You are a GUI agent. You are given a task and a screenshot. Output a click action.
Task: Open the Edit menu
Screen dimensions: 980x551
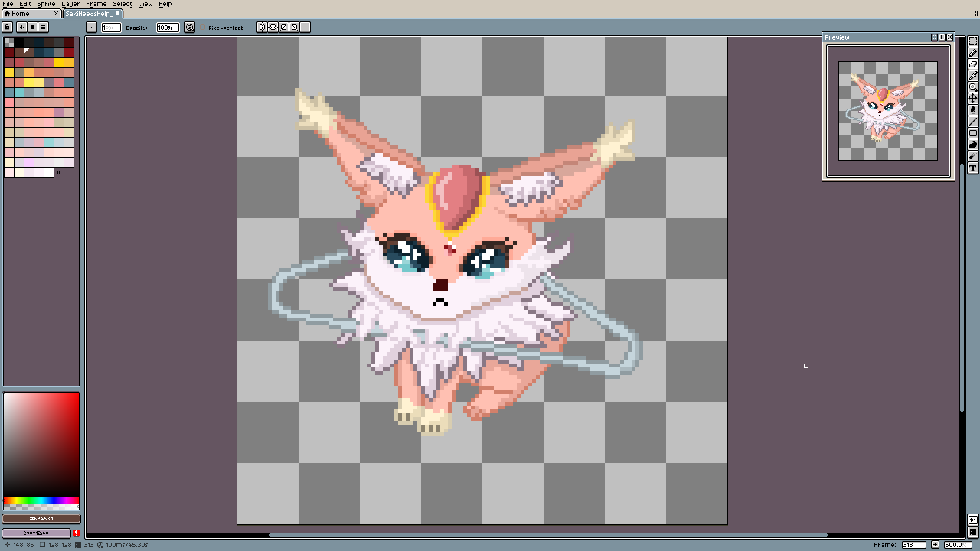coord(25,4)
